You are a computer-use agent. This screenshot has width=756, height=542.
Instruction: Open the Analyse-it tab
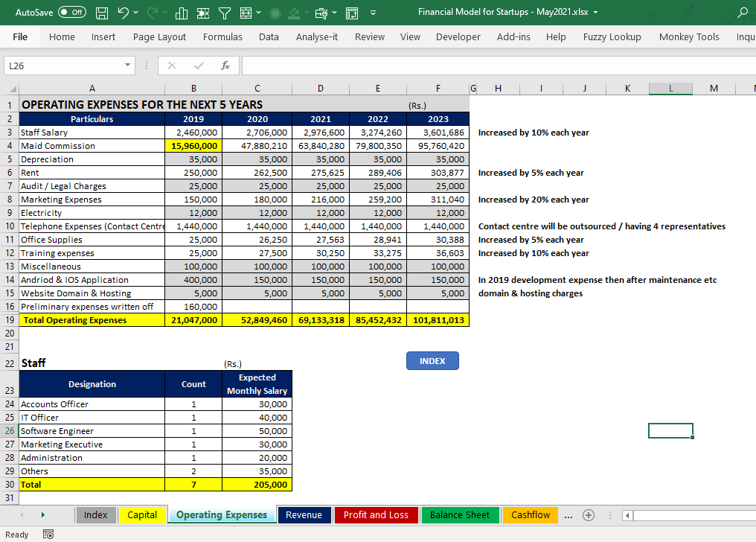pos(317,36)
